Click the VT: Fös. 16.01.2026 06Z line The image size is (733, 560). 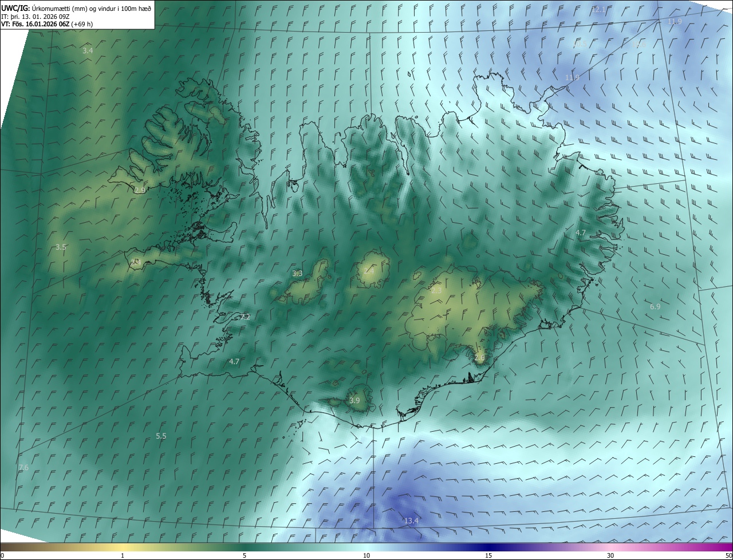pos(47,24)
